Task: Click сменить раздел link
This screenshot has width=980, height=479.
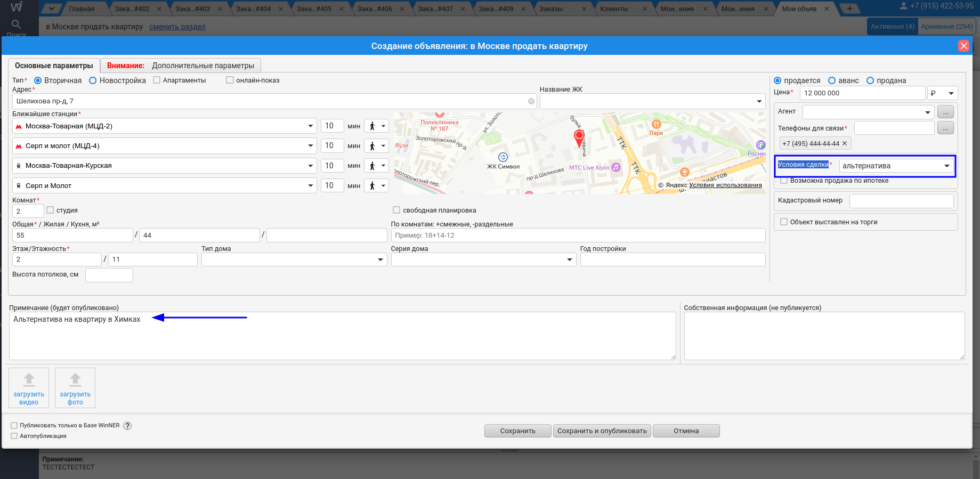Action: 177,27
